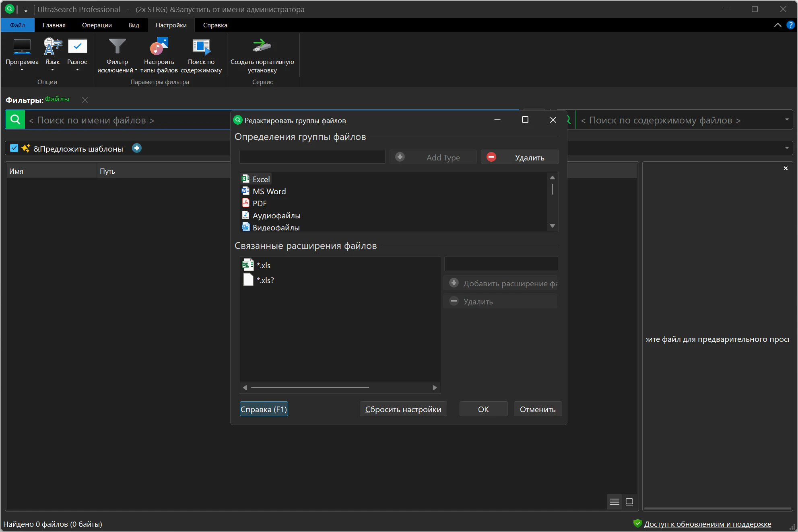Screen dimensions: 798x532
Task: Select PDF in file groups list
Action: 260,203
